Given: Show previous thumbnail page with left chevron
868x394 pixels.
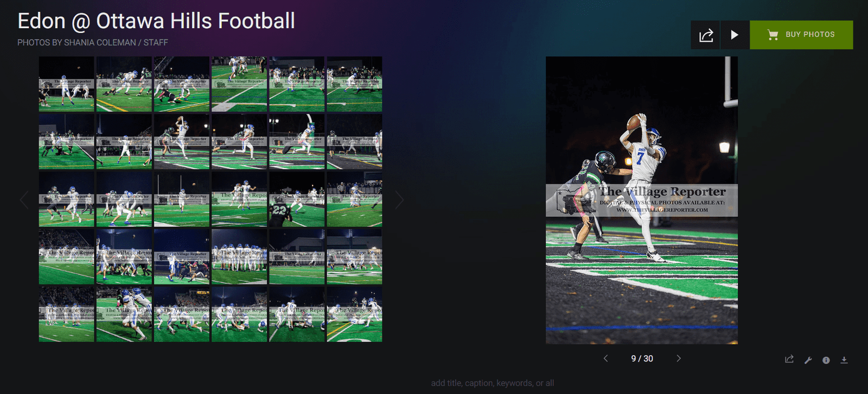Looking at the screenshot, I should pos(24,200).
